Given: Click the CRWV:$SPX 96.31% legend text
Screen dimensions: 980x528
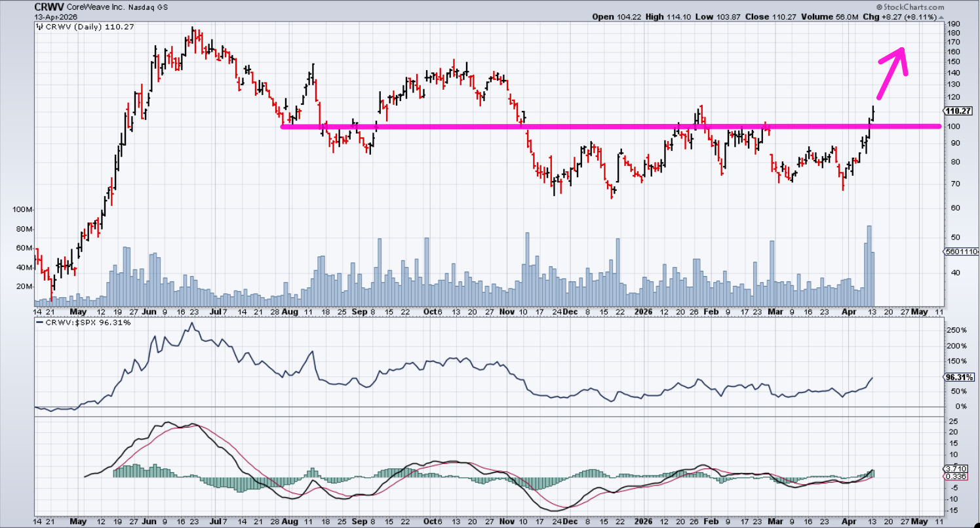Looking at the screenshot, I should pyautogui.click(x=87, y=323).
